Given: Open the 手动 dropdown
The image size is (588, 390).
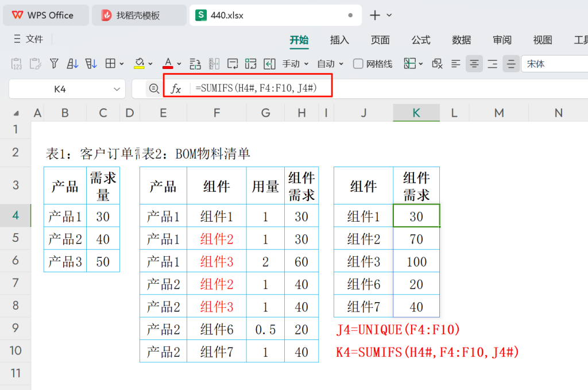Looking at the screenshot, I should [296, 64].
